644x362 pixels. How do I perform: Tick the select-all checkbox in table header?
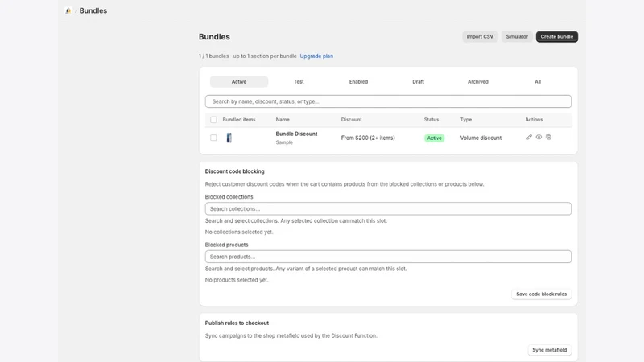click(x=213, y=120)
